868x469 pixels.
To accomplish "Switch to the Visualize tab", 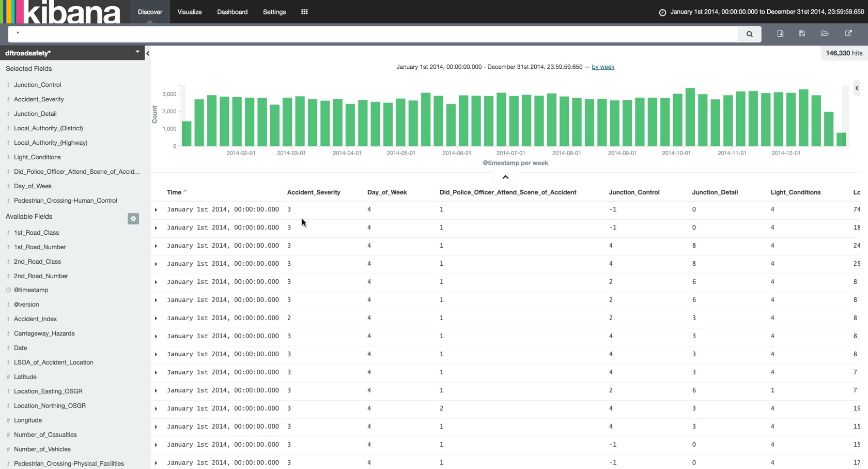I will (x=190, y=12).
